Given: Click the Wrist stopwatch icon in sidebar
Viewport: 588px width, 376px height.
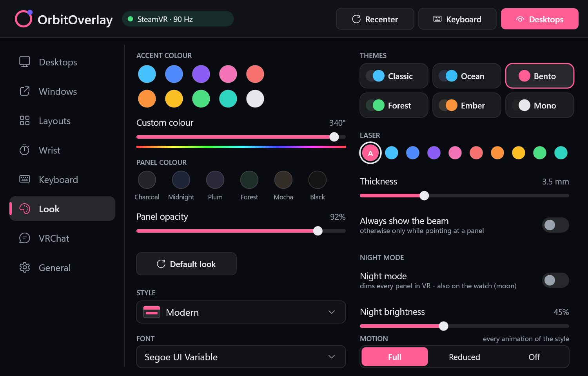Looking at the screenshot, I should click(25, 150).
